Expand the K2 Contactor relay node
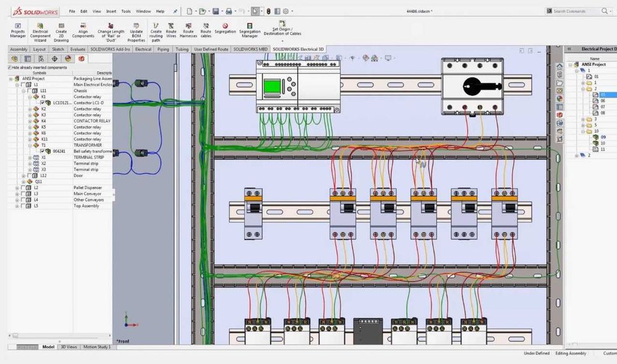 tap(30, 109)
